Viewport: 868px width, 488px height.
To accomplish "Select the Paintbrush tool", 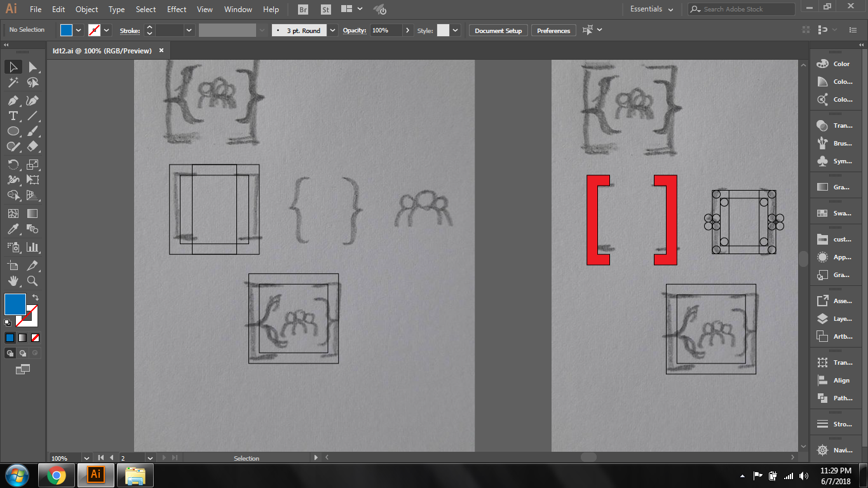I will 32,131.
